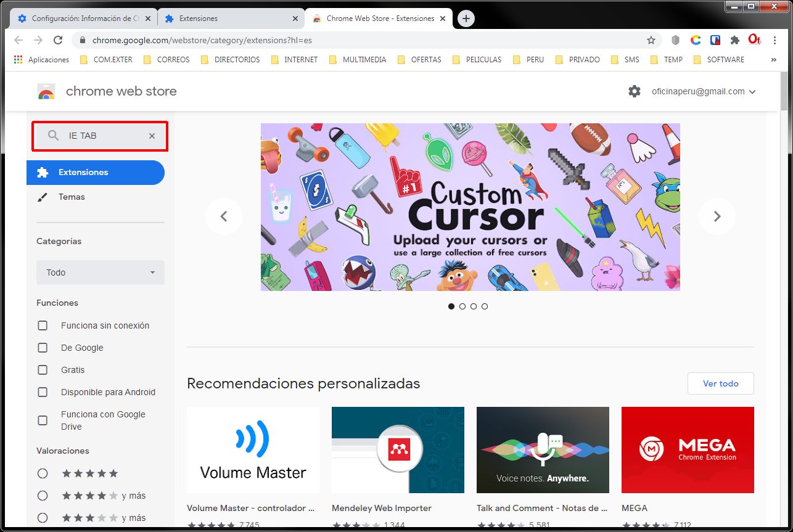The image size is (793, 532).
Task: Select the five-star rating radio
Action: click(43, 473)
